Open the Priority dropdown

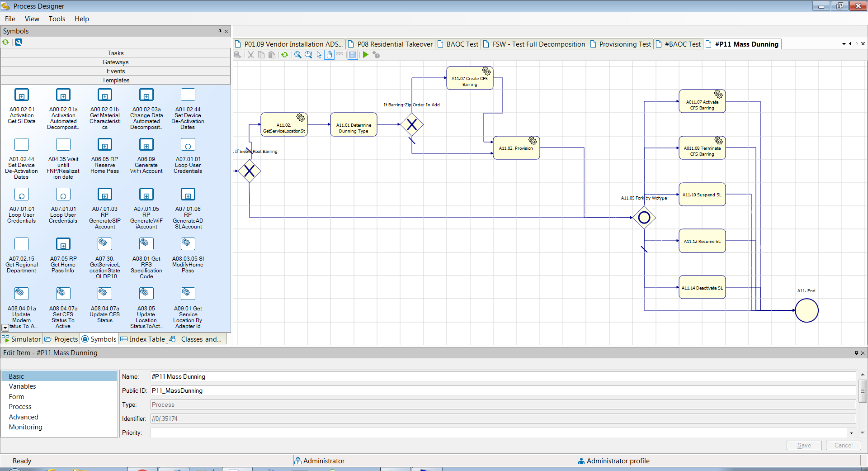point(851,433)
